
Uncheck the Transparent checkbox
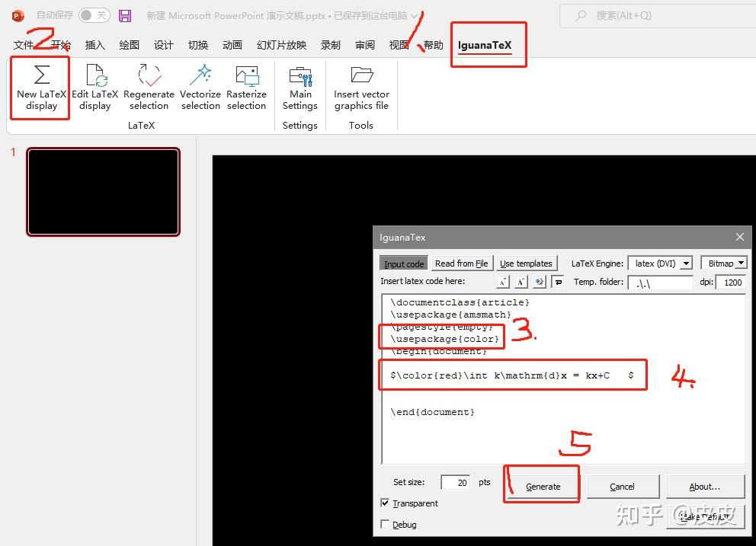click(385, 503)
